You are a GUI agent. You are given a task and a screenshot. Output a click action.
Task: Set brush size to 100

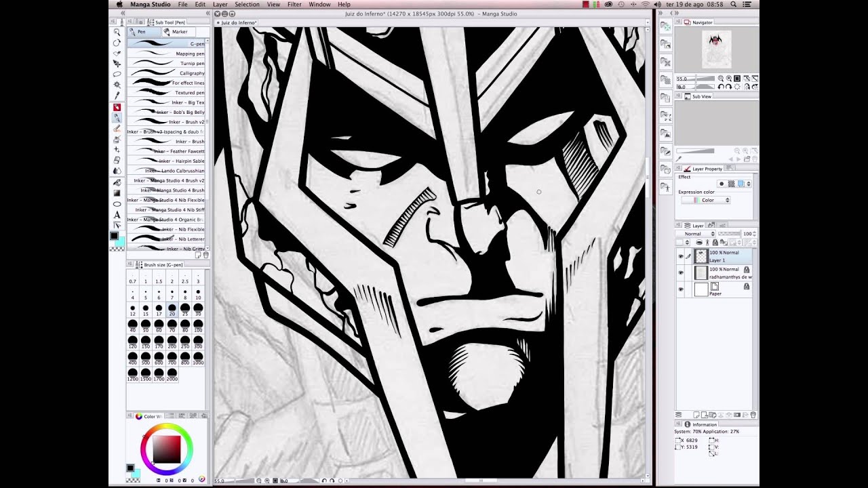(198, 326)
